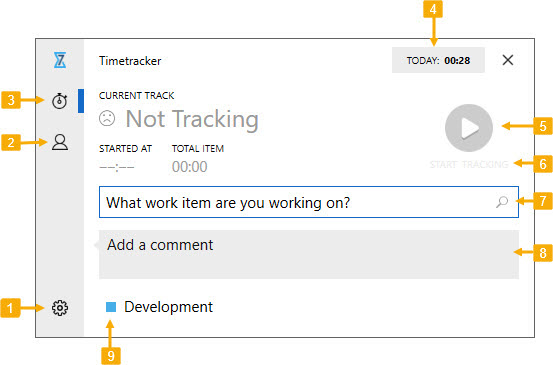Click the Timetracker hourglass logo
This screenshot has height=365, width=553.
60,60
